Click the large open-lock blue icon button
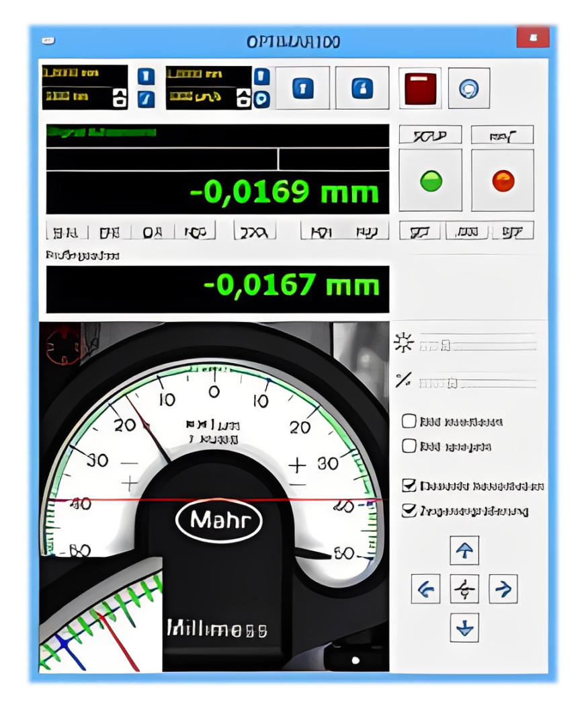This screenshot has width=588, height=702. pyautogui.click(x=362, y=87)
